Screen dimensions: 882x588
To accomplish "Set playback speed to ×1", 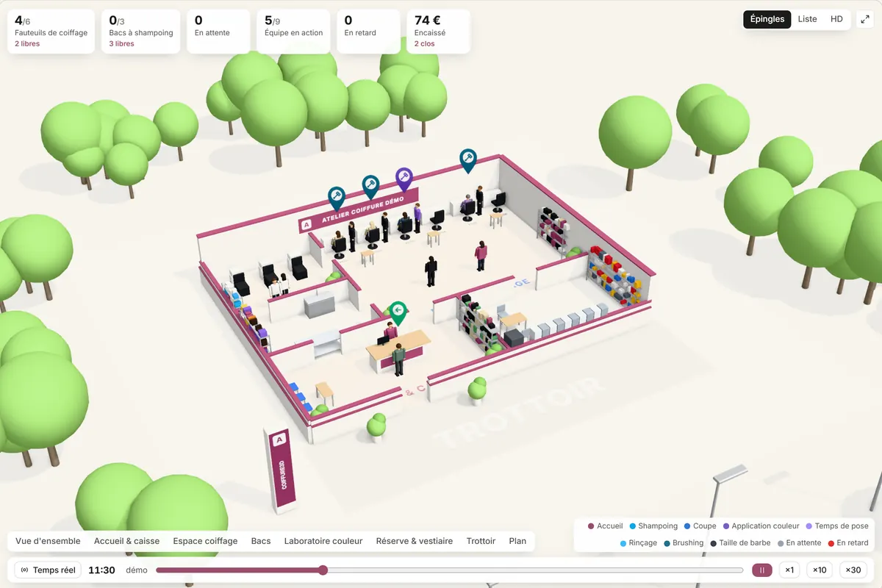I will pyautogui.click(x=789, y=570).
